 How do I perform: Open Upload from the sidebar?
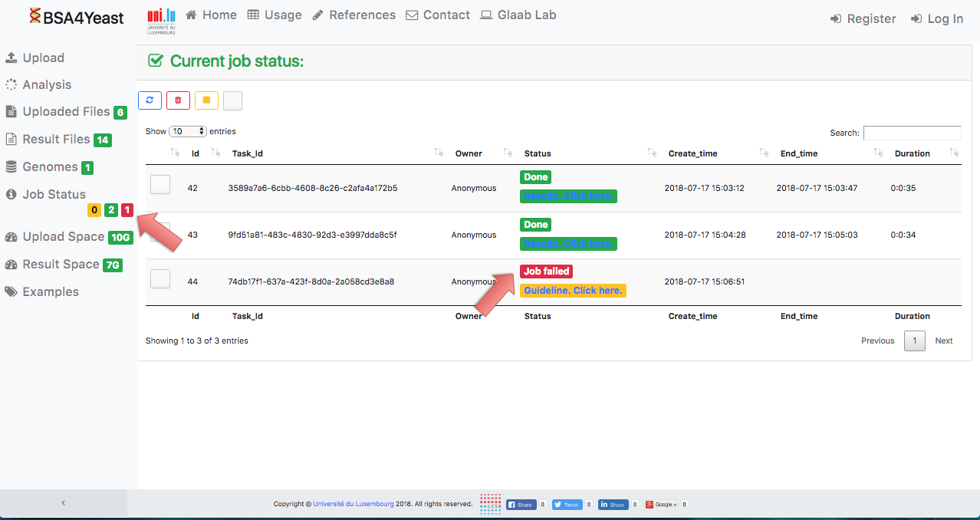click(43, 58)
